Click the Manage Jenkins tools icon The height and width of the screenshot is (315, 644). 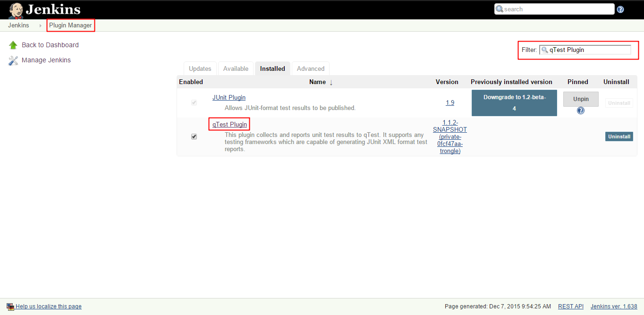coord(13,60)
